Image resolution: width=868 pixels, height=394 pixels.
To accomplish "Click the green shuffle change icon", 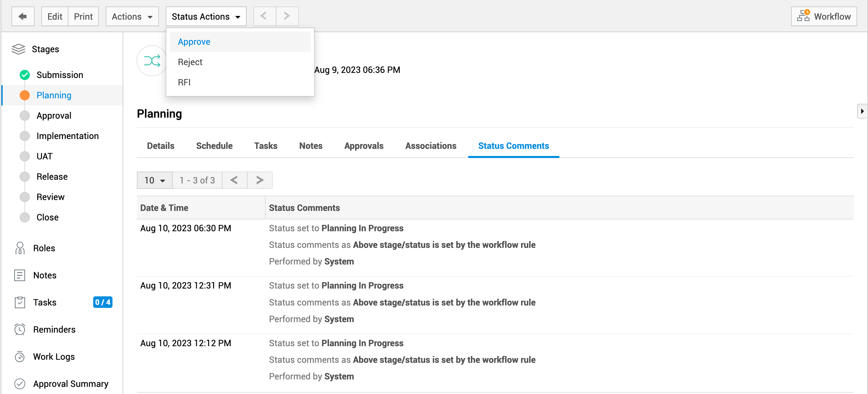I will 152,61.
